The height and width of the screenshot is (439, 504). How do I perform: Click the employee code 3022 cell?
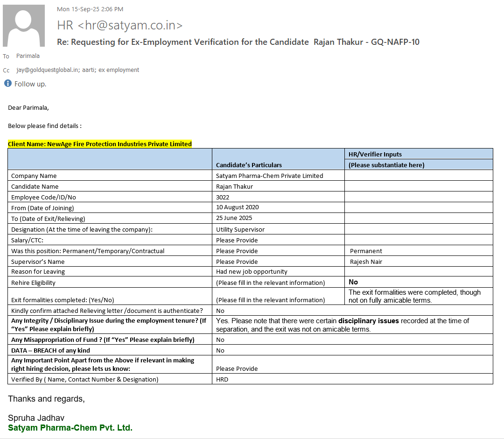[223, 197]
